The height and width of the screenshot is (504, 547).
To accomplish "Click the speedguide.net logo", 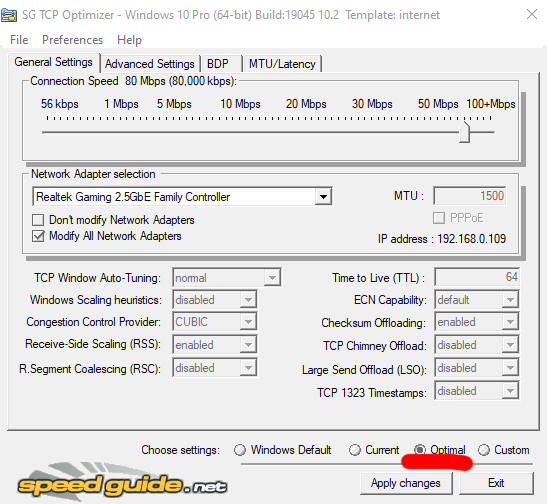I will point(122,483).
